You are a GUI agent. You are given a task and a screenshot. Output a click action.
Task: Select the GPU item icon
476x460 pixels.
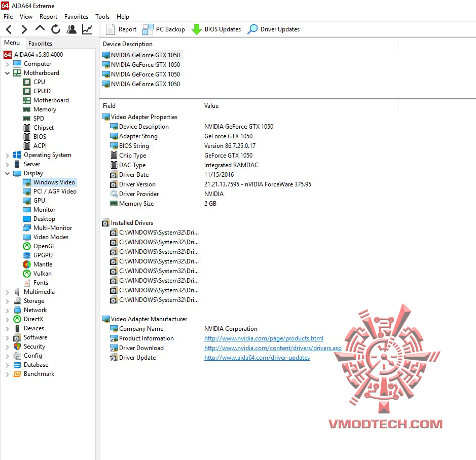coord(27,201)
